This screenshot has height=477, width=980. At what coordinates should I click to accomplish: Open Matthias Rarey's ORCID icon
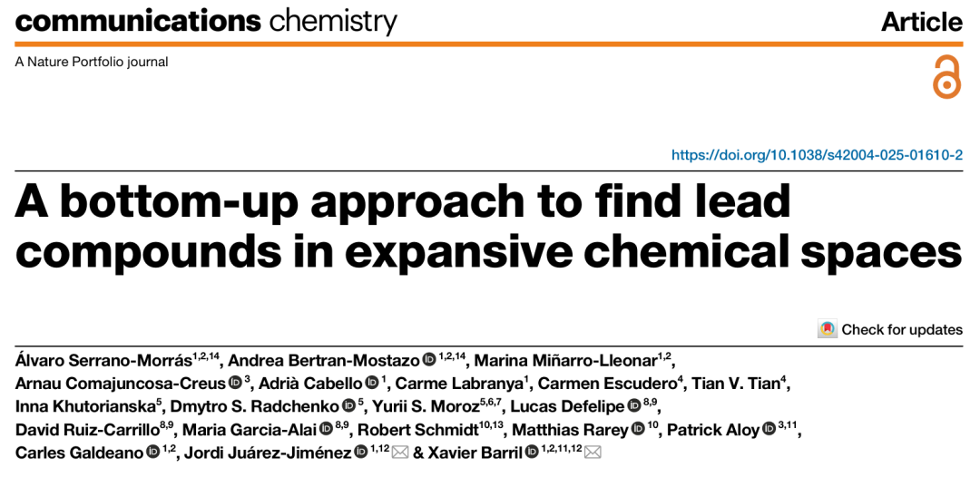tap(638, 430)
